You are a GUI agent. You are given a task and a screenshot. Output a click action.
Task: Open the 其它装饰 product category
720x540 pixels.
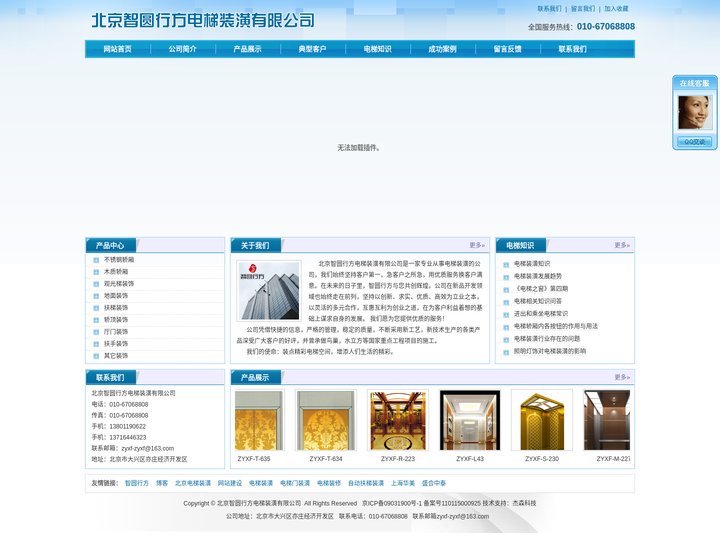(116, 355)
